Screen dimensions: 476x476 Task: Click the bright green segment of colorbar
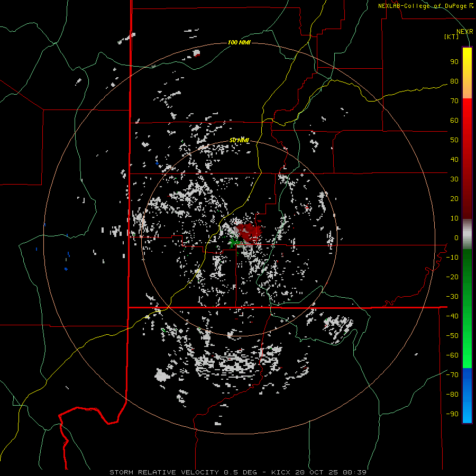coord(467,349)
